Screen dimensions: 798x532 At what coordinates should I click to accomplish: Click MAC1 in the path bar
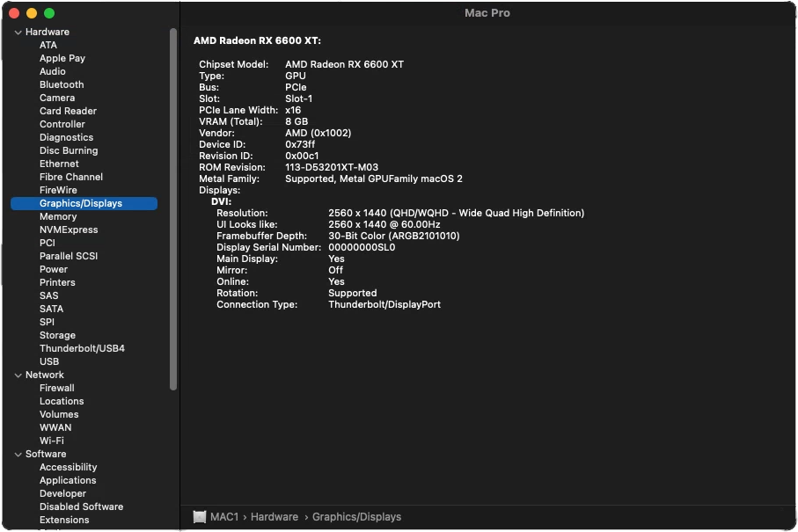coord(224,517)
